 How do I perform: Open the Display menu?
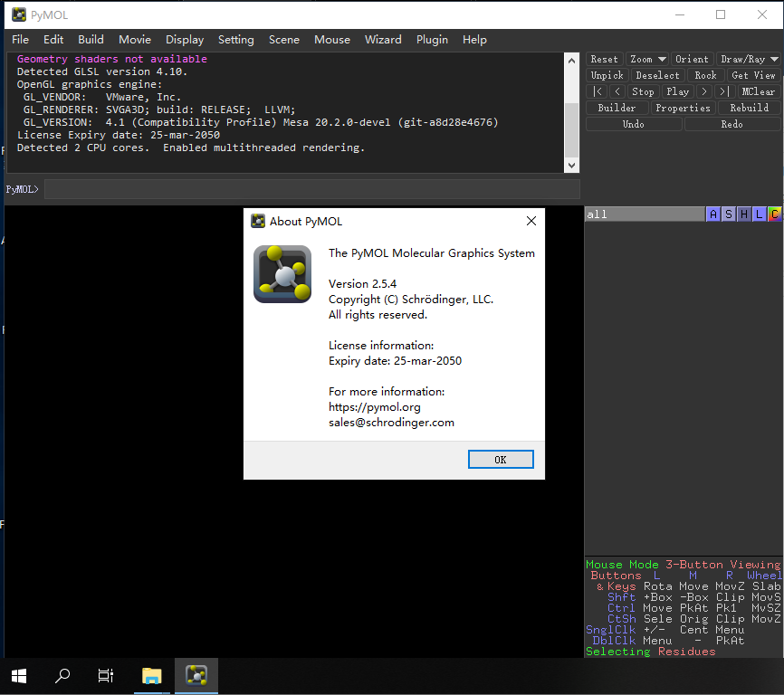pos(185,40)
